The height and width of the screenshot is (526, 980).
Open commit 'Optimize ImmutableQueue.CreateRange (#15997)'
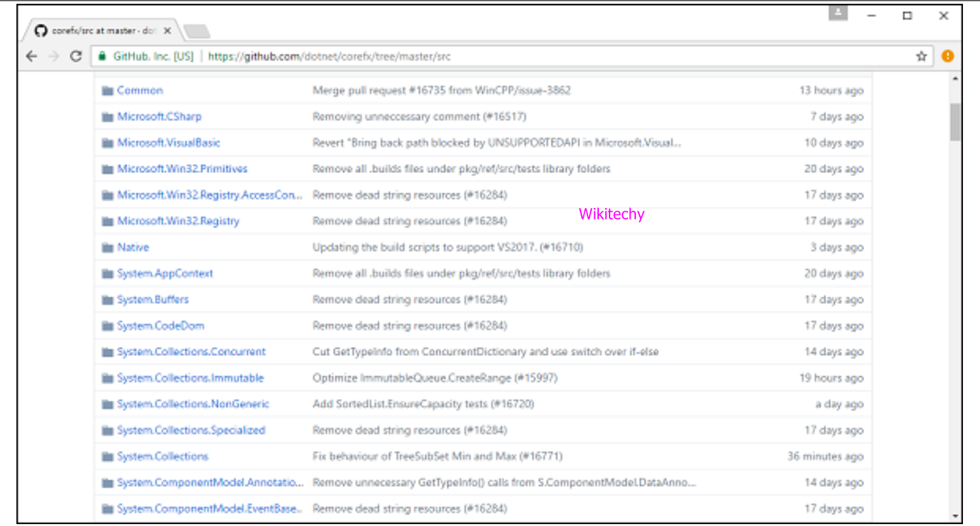click(435, 378)
